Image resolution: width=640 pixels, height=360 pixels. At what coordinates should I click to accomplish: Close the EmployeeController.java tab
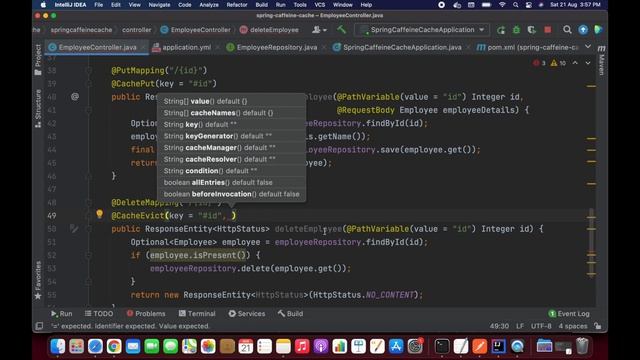pos(143,47)
